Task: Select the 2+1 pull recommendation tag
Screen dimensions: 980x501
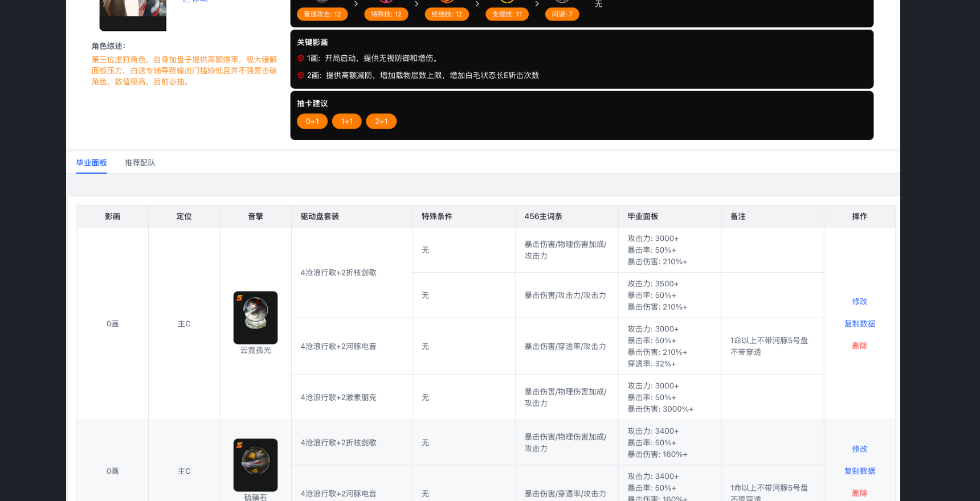Action: click(381, 121)
